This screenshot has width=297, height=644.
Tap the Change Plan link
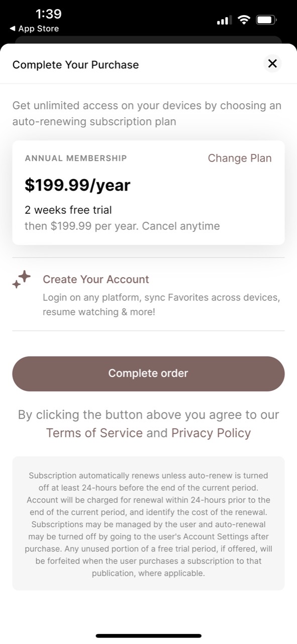(x=240, y=158)
